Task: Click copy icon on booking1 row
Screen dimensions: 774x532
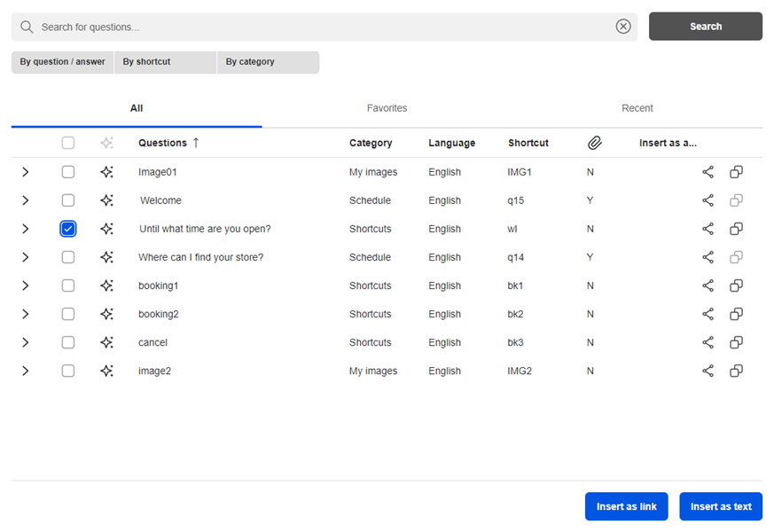Action: pyautogui.click(x=736, y=286)
